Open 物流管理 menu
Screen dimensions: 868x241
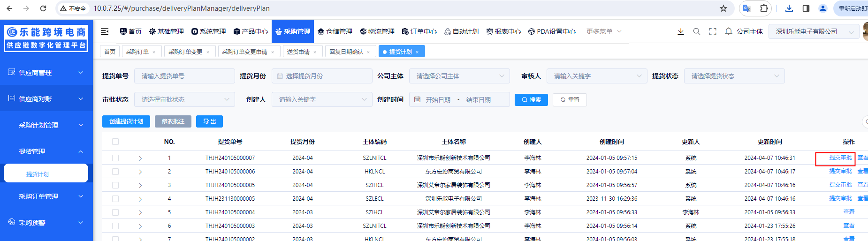377,31
